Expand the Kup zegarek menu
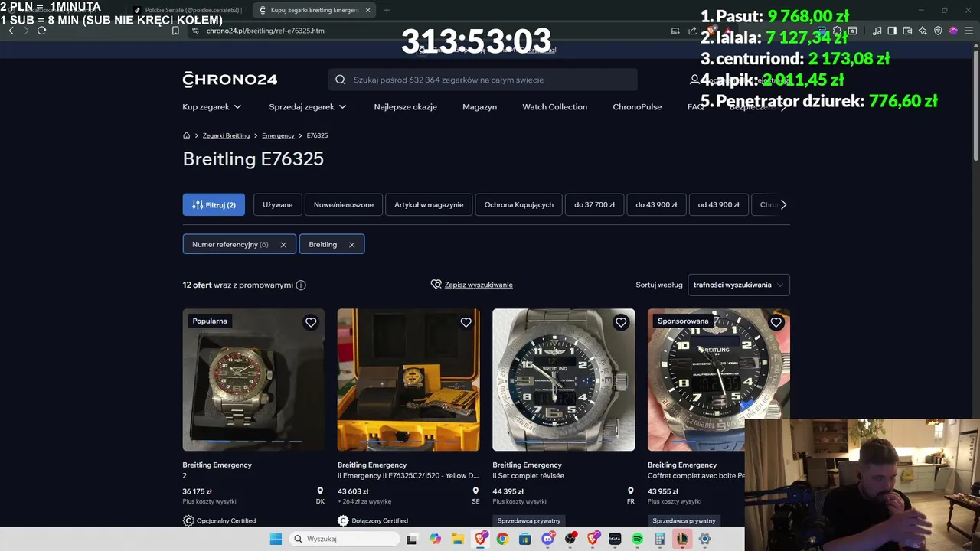 (212, 107)
